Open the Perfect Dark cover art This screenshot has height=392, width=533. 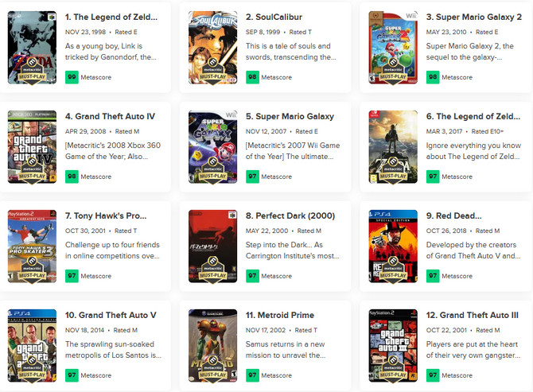[x=212, y=246]
